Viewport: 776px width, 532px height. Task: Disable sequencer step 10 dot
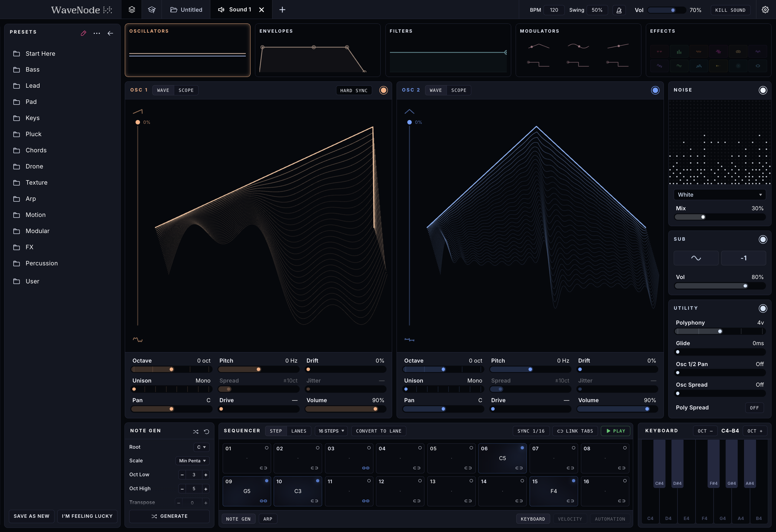[x=318, y=481]
